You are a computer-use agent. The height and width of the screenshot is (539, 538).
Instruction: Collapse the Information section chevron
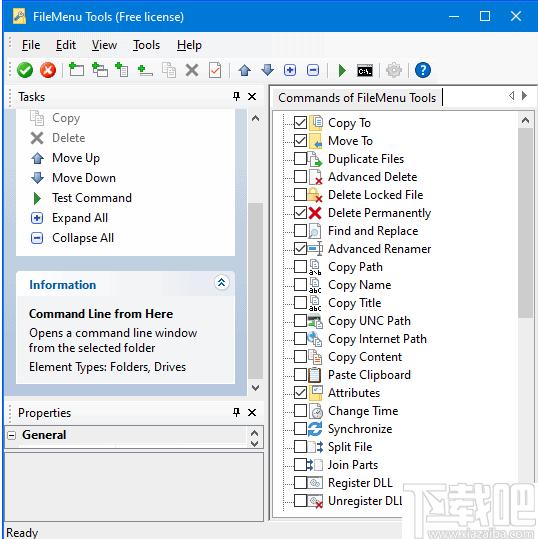(222, 283)
